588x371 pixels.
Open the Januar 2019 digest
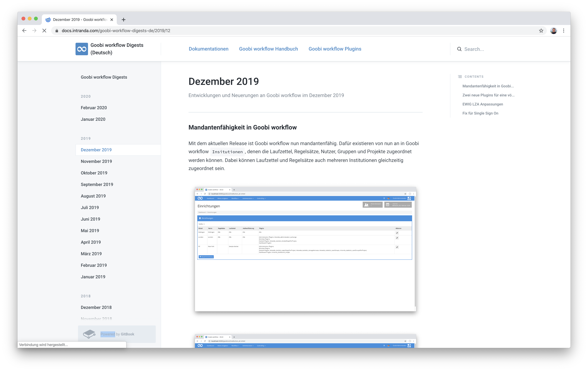93,277
